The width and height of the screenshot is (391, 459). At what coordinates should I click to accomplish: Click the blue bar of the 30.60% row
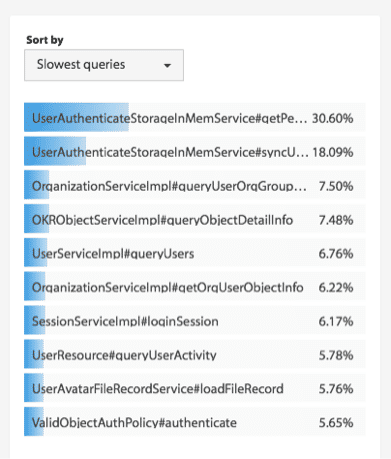(76, 117)
